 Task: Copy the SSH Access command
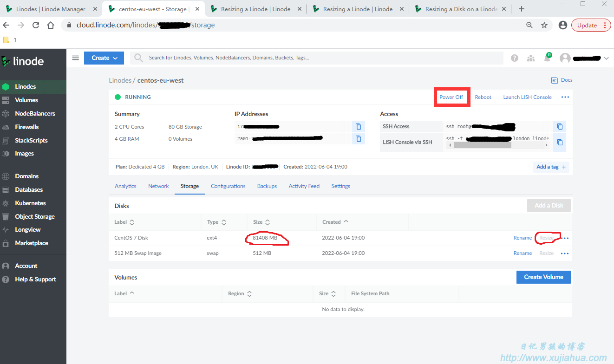[560, 126]
